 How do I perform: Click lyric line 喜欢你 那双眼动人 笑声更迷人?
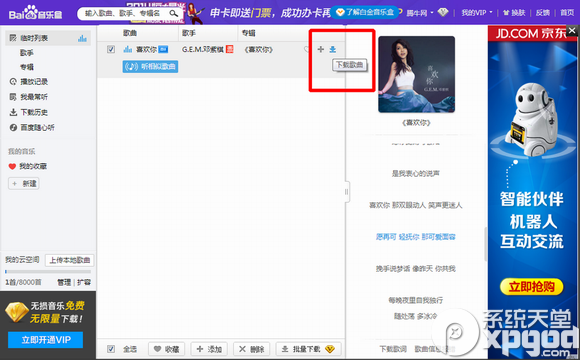[x=416, y=205]
